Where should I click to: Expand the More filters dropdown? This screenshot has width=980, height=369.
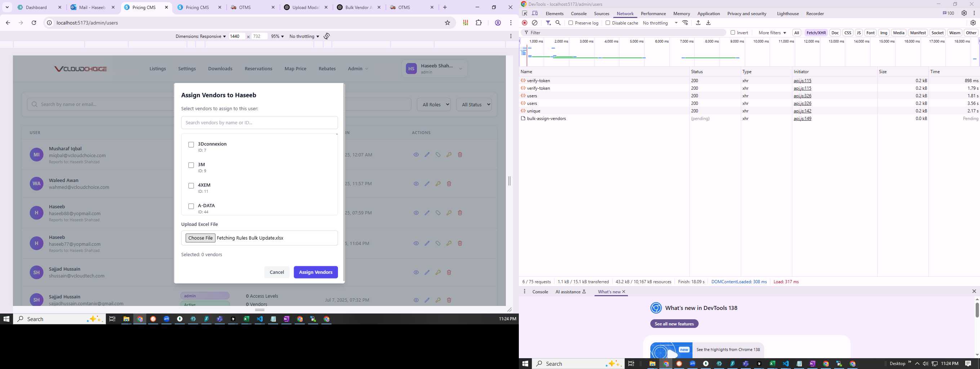772,33
